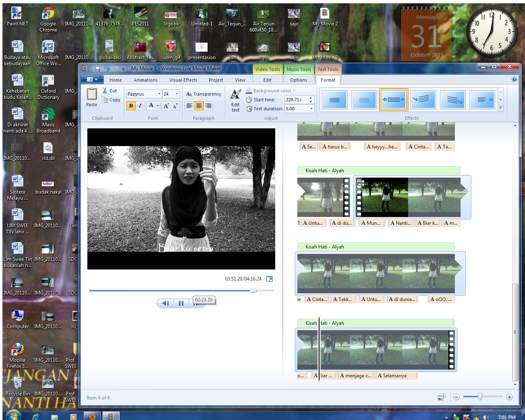
Task: Select left-aligned paragraph icon
Action: click(189, 105)
